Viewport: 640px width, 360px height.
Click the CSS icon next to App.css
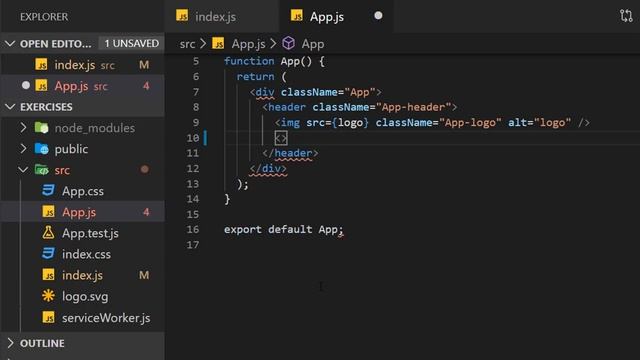pos(48,191)
